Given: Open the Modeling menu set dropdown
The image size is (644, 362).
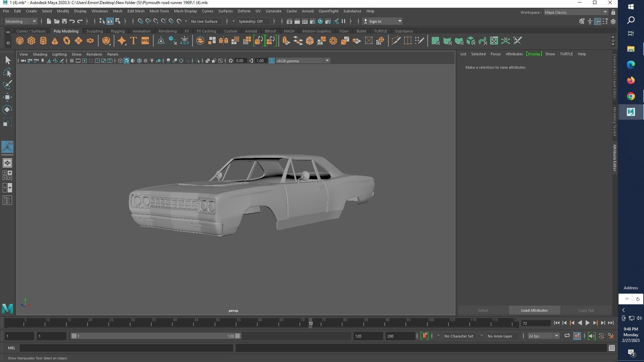Looking at the screenshot, I should coord(21,21).
